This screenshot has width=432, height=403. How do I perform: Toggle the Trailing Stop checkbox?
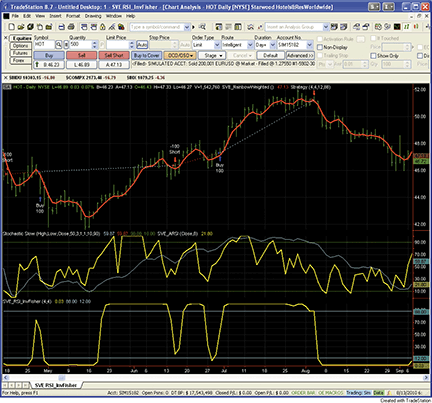[320, 55]
